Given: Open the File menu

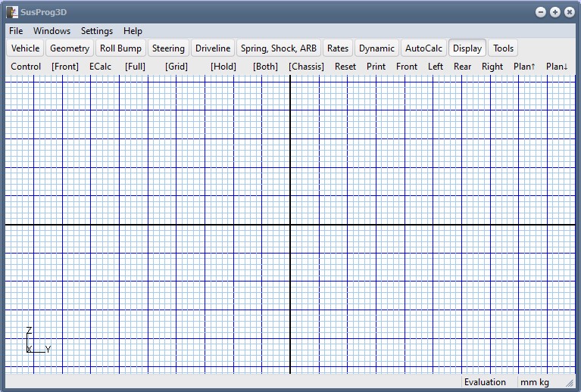Looking at the screenshot, I should coord(16,31).
